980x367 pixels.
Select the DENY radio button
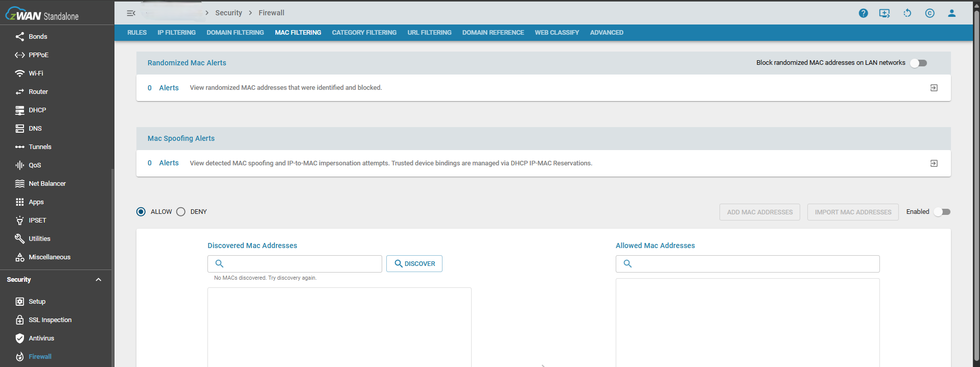[x=181, y=212]
